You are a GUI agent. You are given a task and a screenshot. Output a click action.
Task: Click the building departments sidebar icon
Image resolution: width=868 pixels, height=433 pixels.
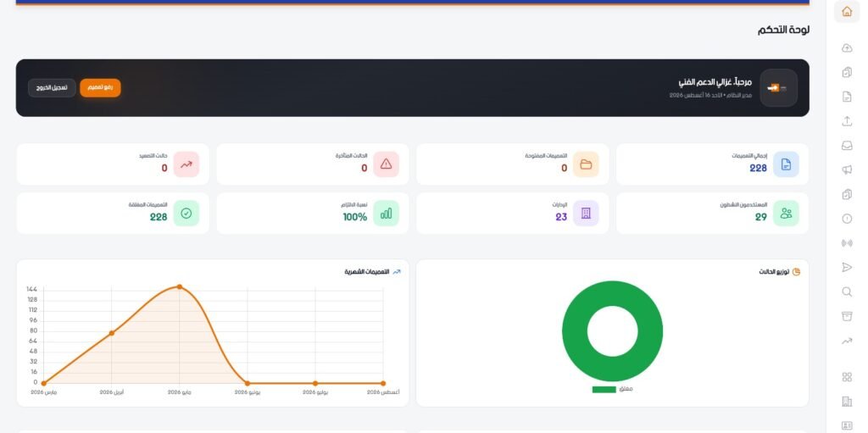click(x=847, y=402)
